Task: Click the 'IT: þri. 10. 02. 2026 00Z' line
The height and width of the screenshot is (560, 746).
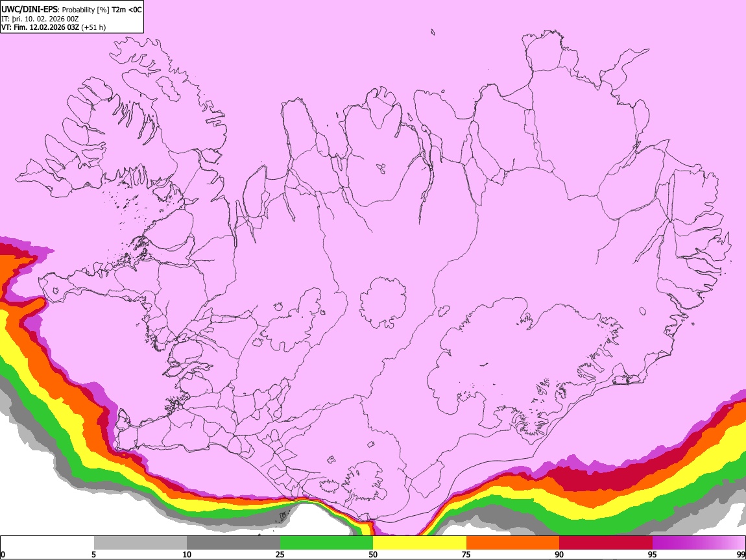Action: point(40,19)
